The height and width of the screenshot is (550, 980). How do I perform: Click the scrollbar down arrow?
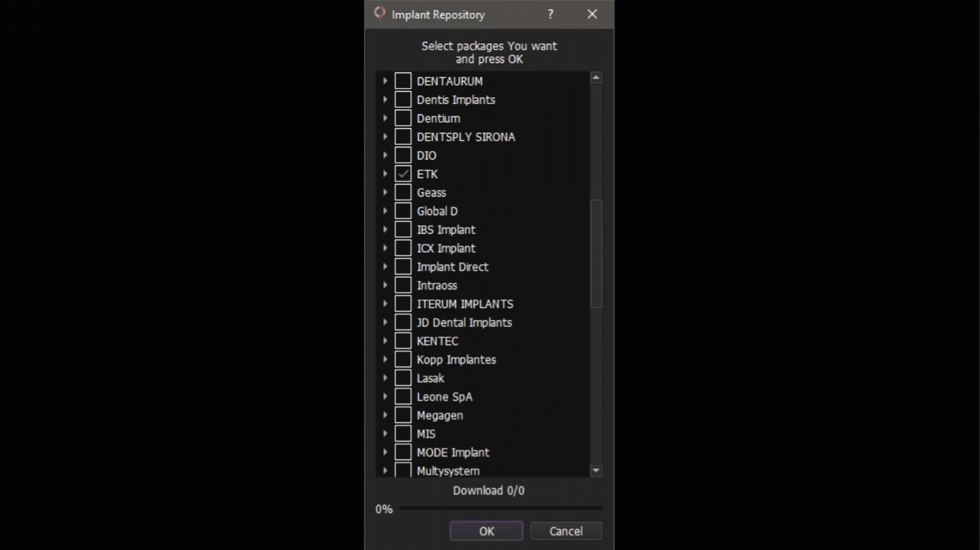coord(596,471)
